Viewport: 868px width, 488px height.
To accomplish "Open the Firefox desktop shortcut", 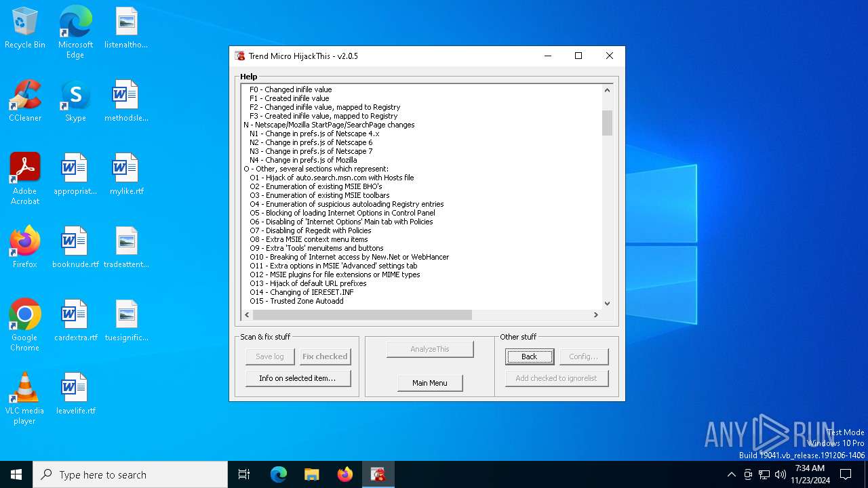I will tap(25, 248).
